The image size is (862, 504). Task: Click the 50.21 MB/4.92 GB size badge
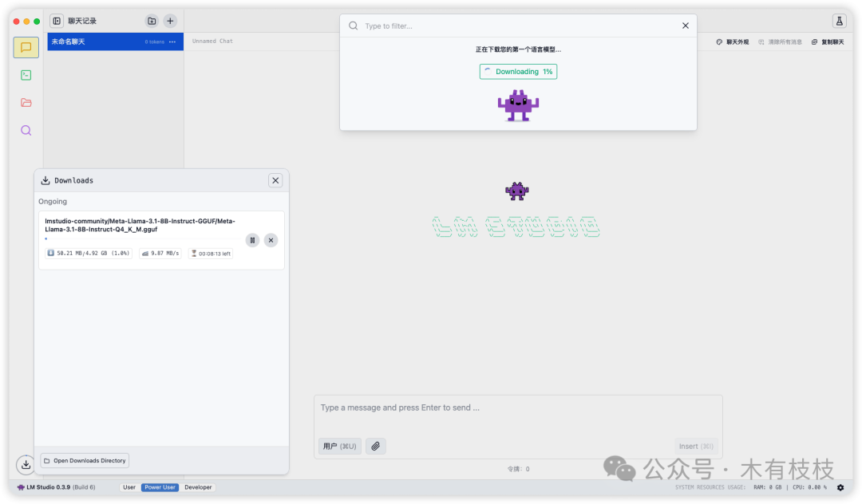pos(89,253)
